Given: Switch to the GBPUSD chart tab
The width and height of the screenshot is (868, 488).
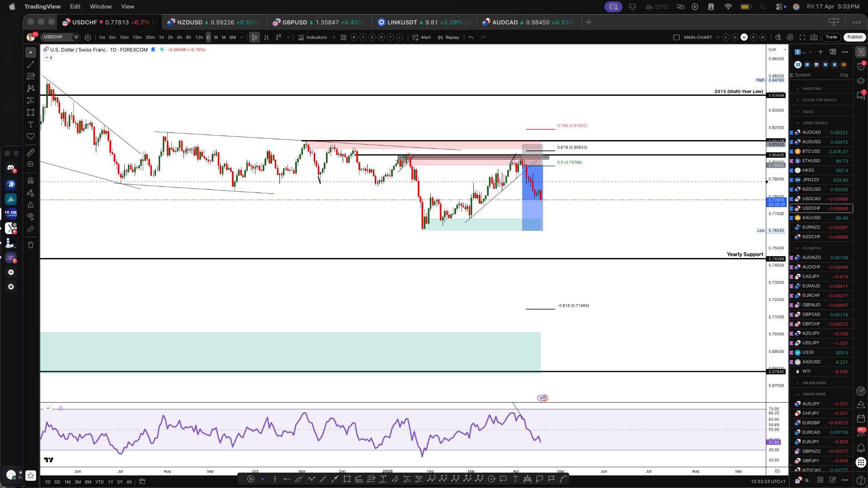Looking at the screenshot, I should coord(294,22).
